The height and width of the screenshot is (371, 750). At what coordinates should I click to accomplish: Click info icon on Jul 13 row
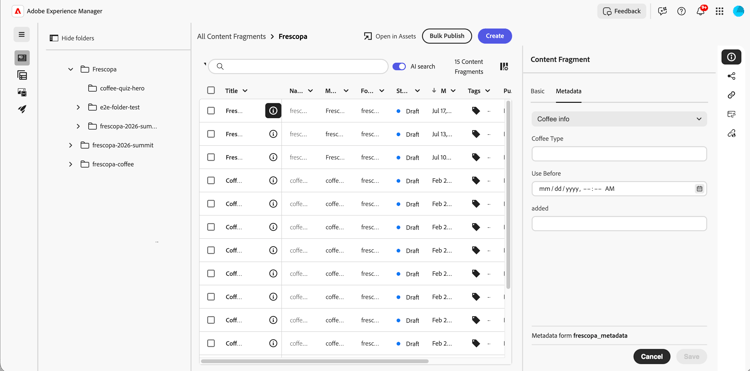tap(273, 134)
